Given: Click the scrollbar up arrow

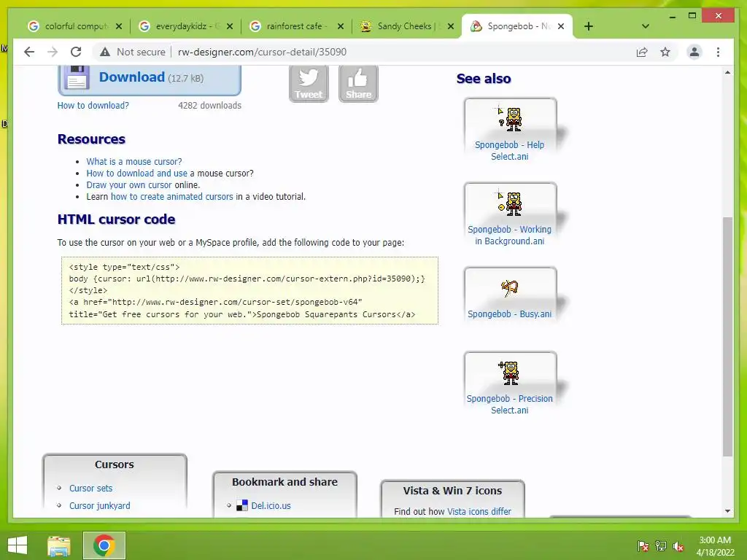Looking at the screenshot, I should point(727,72).
